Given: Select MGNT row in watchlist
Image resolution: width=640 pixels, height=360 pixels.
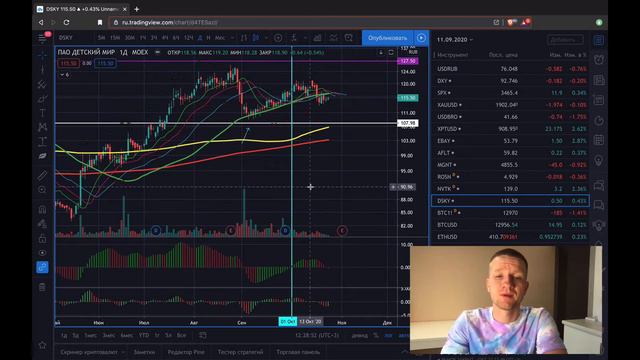Looking at the screenshot, I should (511, 165).
